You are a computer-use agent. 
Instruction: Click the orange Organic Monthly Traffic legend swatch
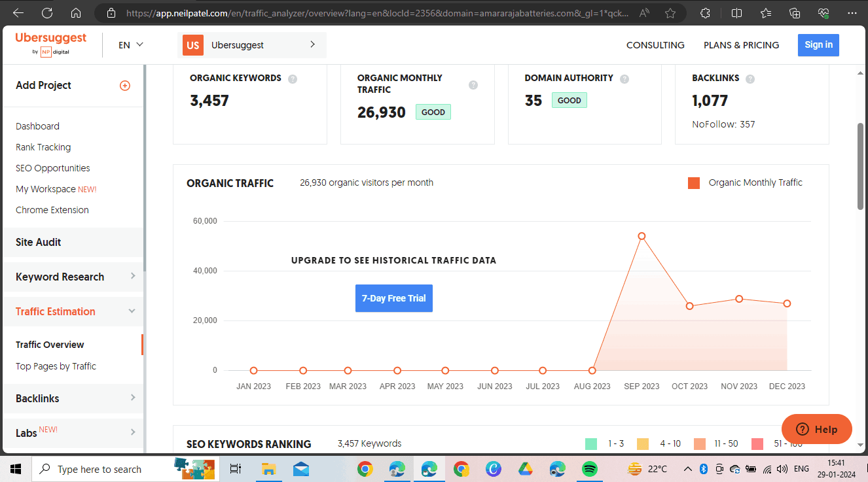point(693,183)
